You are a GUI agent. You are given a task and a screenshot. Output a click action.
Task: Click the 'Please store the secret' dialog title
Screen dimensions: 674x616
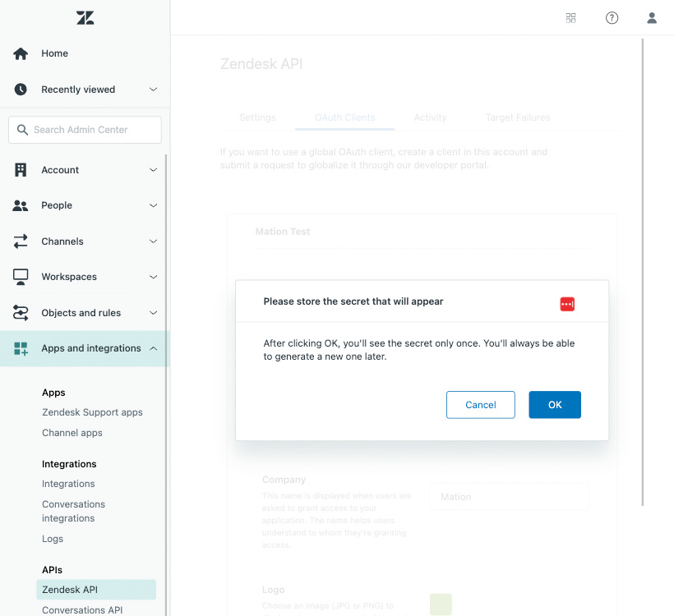[353, 301]
